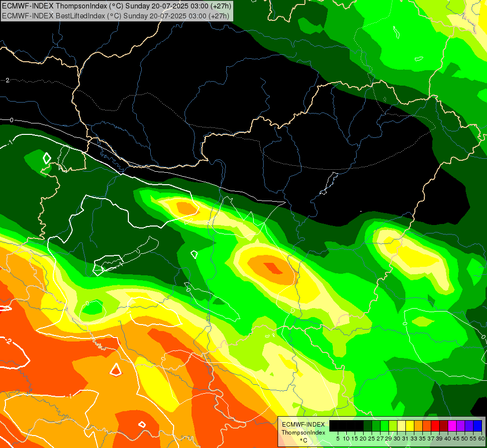This screenshot has height=448, width=487.
Task: Click the °C unit label in legend
Action: (x=304, y=440)
